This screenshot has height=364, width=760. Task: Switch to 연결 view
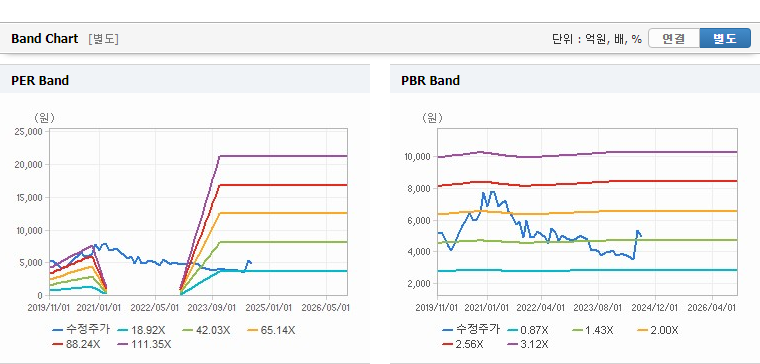click(674, 38)
